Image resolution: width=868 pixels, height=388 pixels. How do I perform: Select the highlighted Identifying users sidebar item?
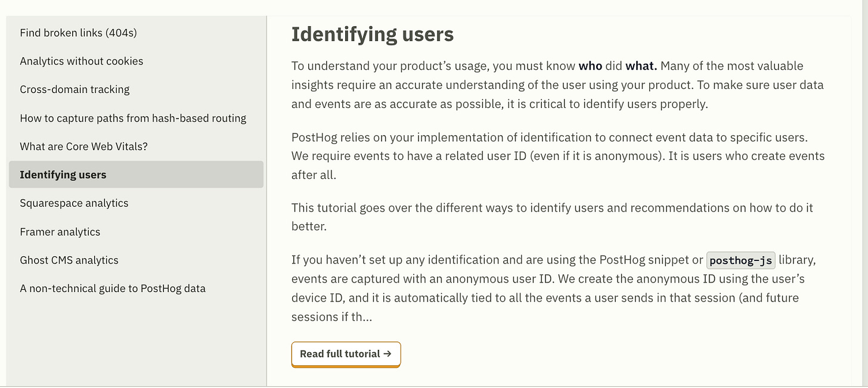click(63, 175)
